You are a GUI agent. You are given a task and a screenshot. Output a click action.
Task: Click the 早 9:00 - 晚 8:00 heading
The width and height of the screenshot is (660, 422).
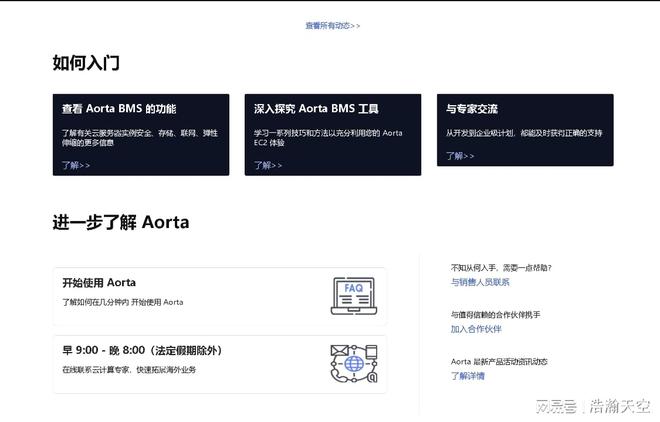tap(142, 350)
